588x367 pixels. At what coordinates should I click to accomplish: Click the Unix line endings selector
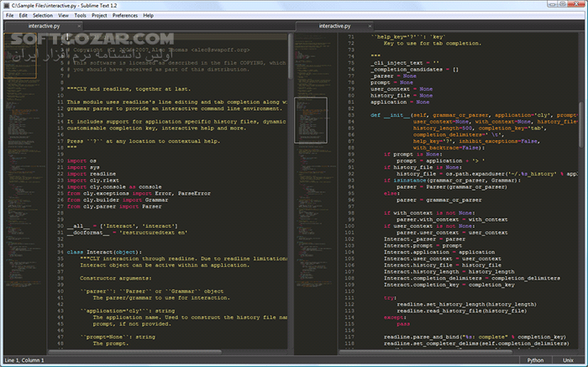(x=568, y=360)
